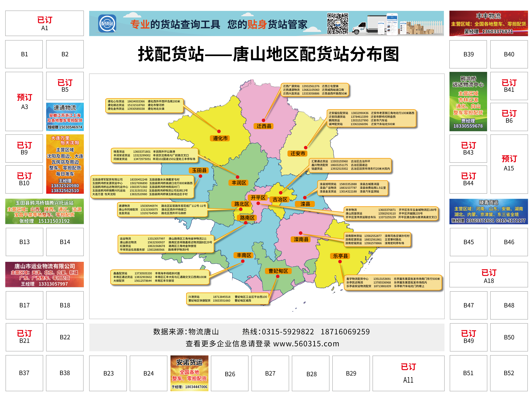Click the red dot marking 遵化市
Viewport: 532px width, 399px height.
pyautogui.click(x=219, y=131)
